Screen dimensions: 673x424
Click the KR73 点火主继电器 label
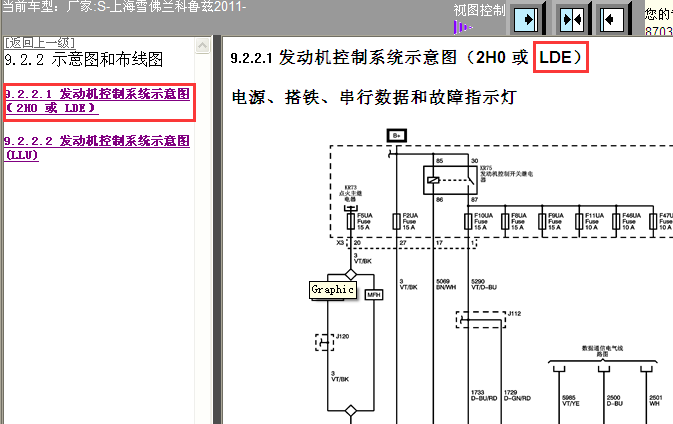click(351, 194)
